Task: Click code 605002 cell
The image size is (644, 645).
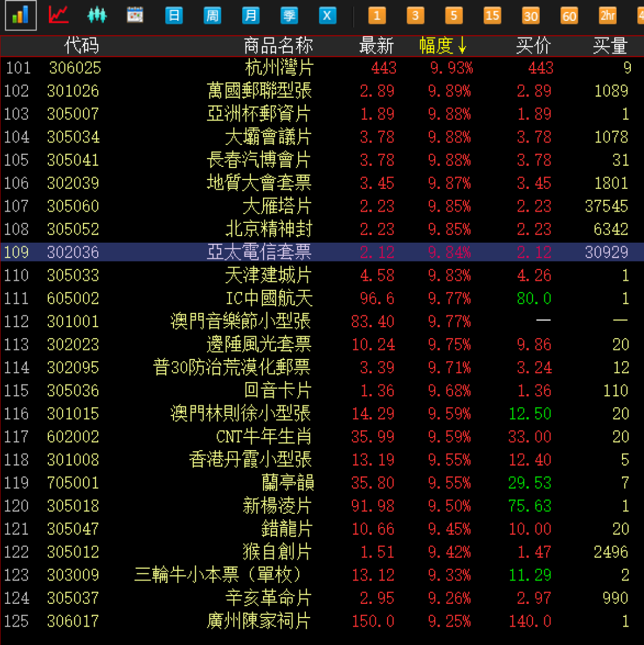Action: (73, 298)
